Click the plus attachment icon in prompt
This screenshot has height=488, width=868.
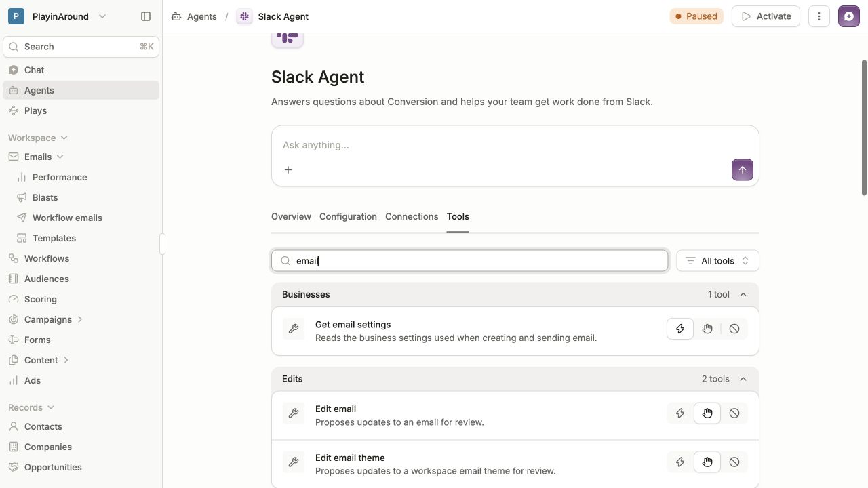coord(288,170)
